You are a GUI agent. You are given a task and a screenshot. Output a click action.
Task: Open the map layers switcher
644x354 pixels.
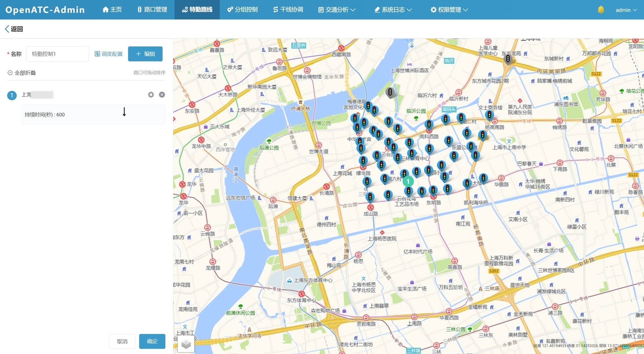(x=186, y=344)
